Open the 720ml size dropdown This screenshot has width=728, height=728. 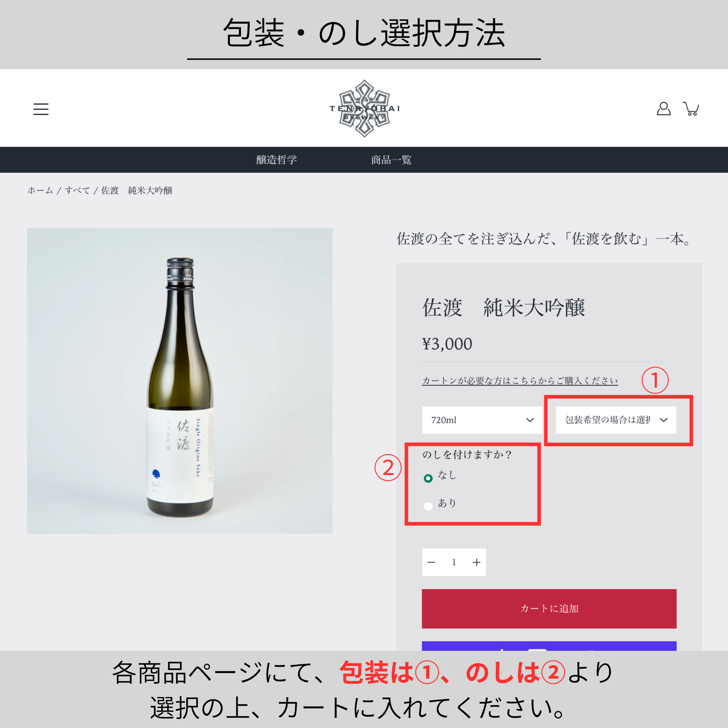pos(482,420)
